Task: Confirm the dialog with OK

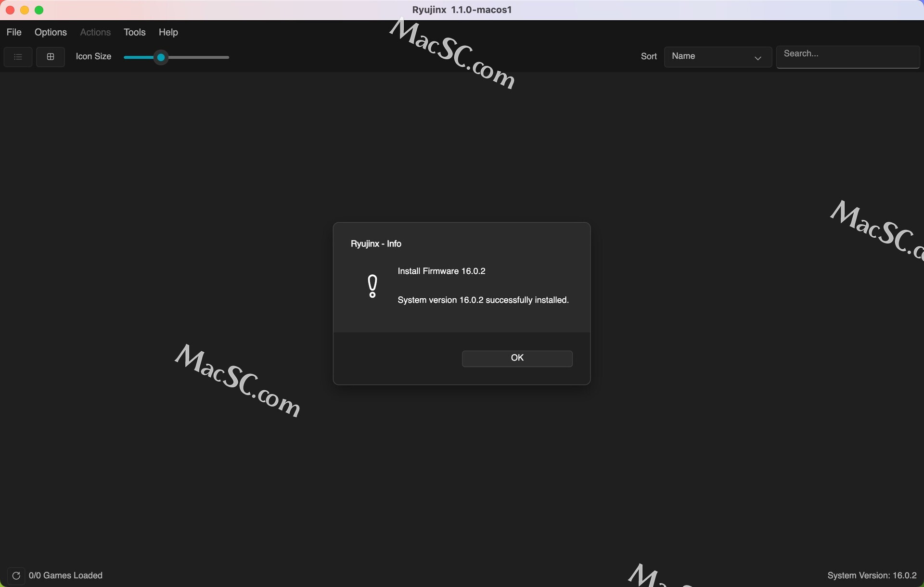Action: click(x=517, y=358)
